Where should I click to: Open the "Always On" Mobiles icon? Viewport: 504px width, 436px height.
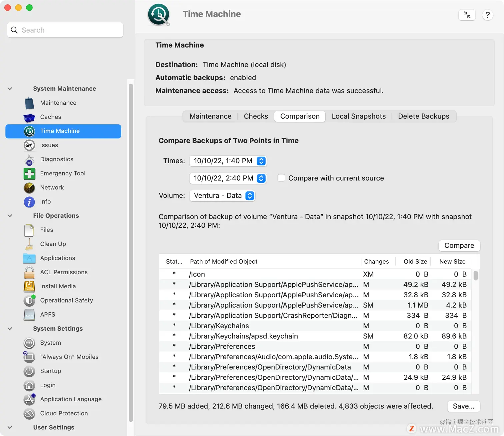(29, 357)
